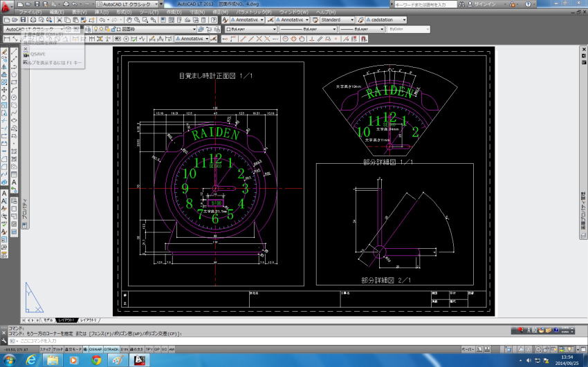Click the Zoom realtime magnifier icon
This screenshot has width=588, height=367.
[137, 20]
